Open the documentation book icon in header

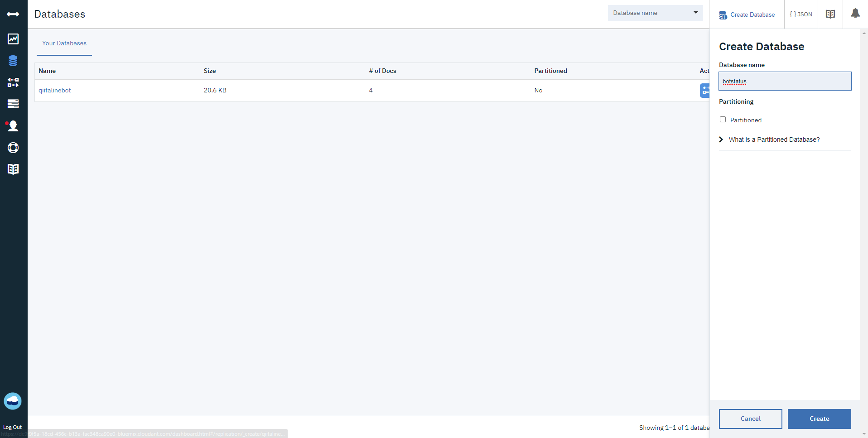tap(830, 14)
